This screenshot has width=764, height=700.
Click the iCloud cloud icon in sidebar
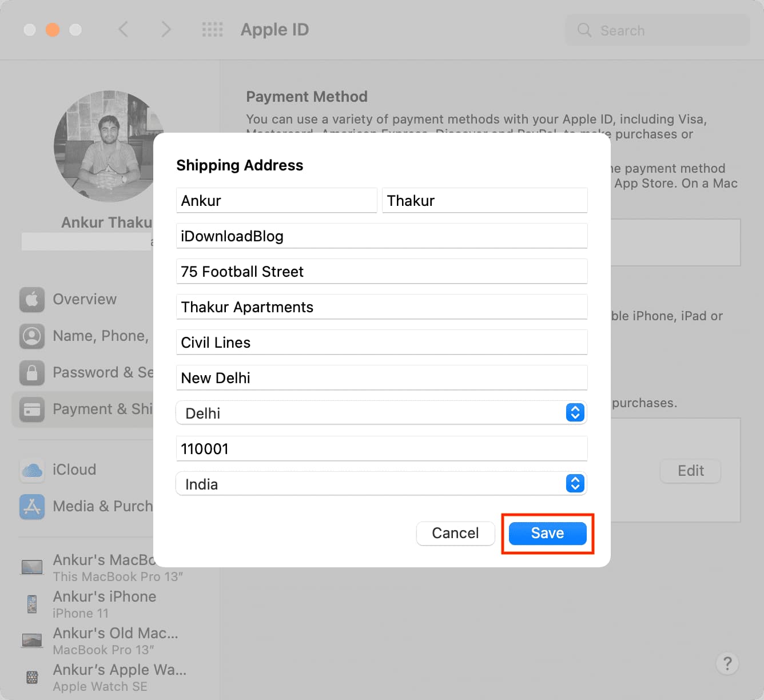[x=32, y=470]
